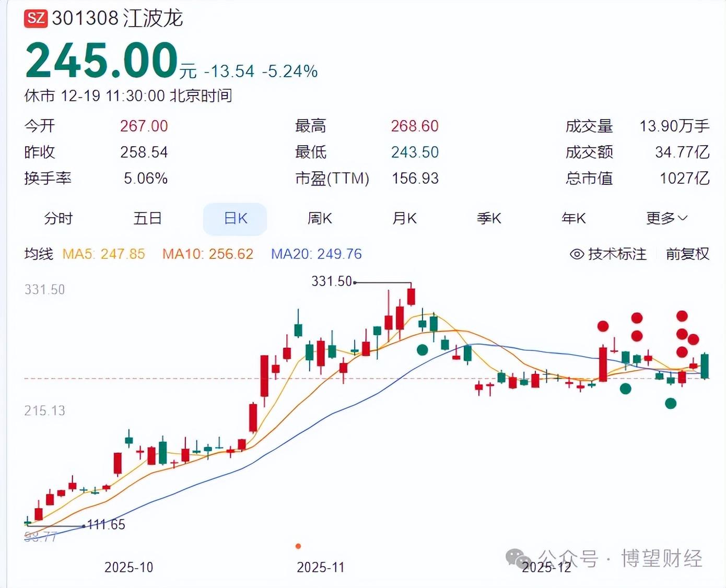Expand the 更多 dropdown
This screenshot has height=588, width=726.
pyautogui.click(x=666, y=218)
